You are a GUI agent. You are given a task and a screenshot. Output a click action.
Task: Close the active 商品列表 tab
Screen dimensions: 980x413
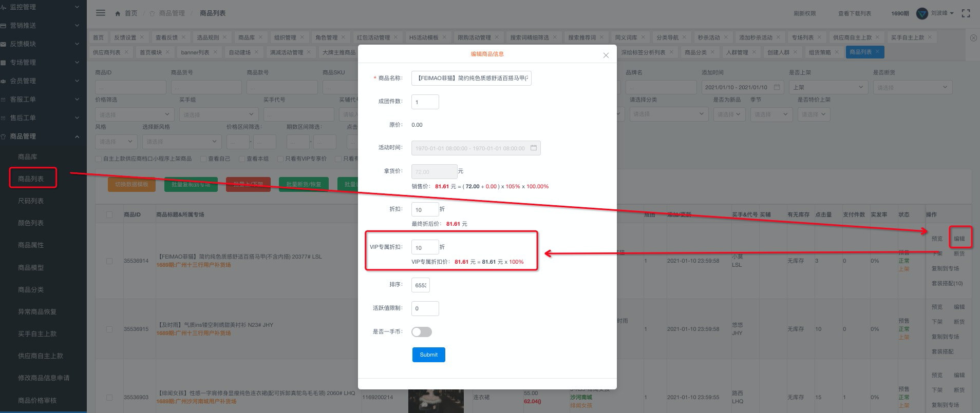pos(877,52)
